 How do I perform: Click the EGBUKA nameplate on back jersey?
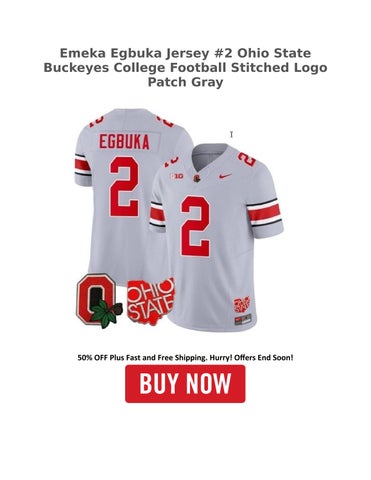pos(124,142)
